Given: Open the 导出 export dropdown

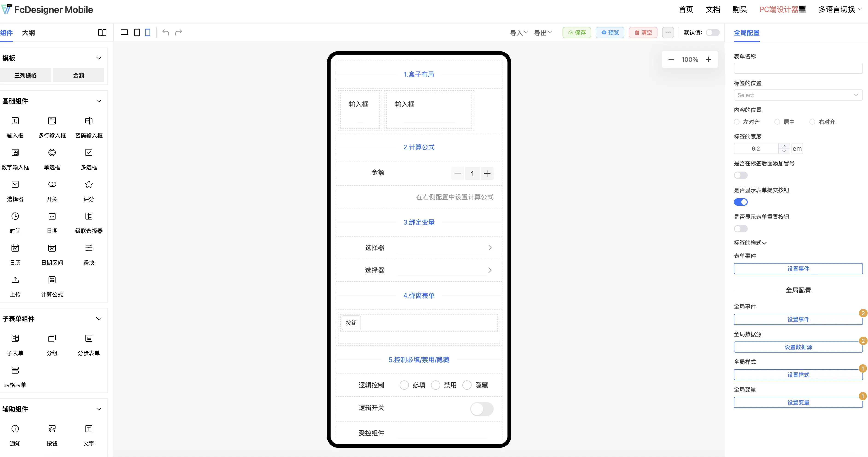Looking at the screenshot, I should (x=543, y=33).
